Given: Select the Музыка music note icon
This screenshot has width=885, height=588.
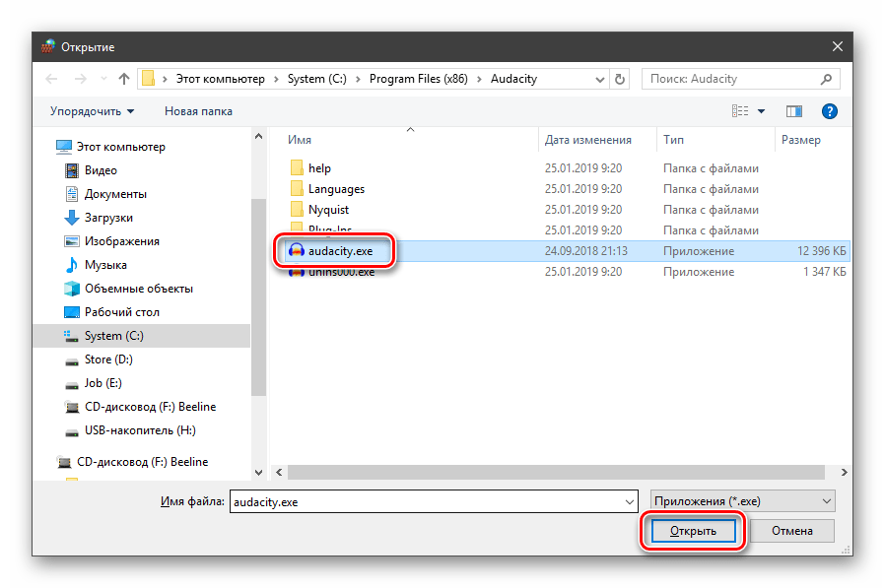Looking at the screenshot, I should click(x=71, y=265).
